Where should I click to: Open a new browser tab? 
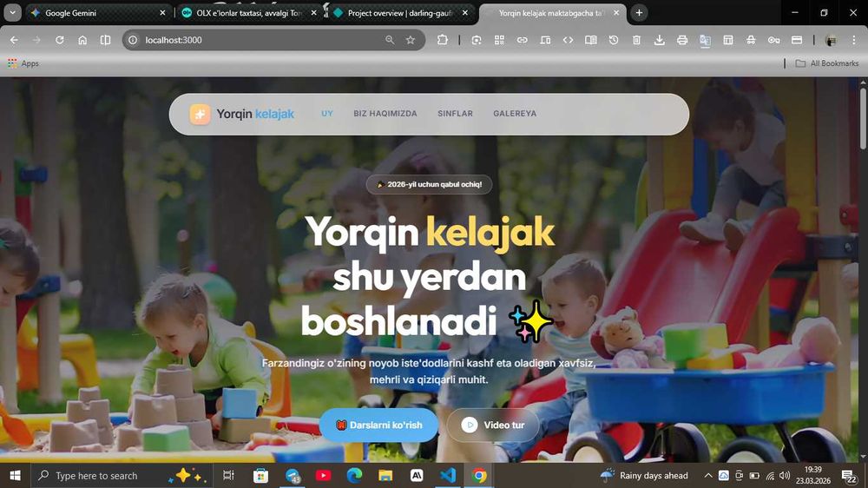point(639,13)
